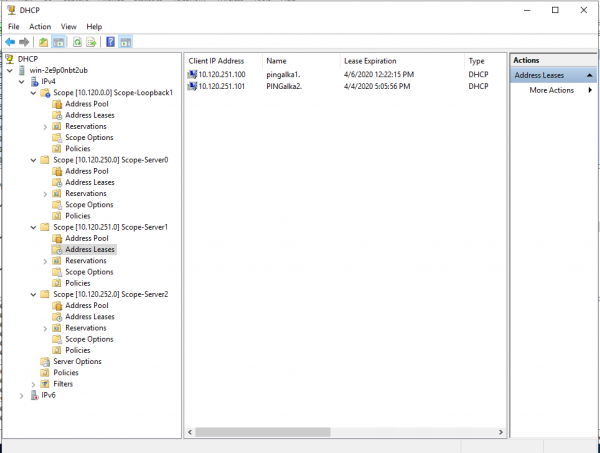Click More Actions in Actions pane
Image resolution: width=600 pixels, height=453 pixels.
[552, 90]
